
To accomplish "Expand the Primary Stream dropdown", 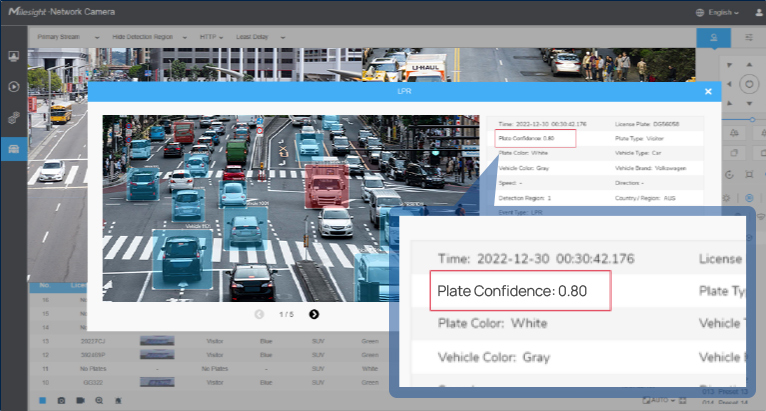I will click(x=68, y=36).
